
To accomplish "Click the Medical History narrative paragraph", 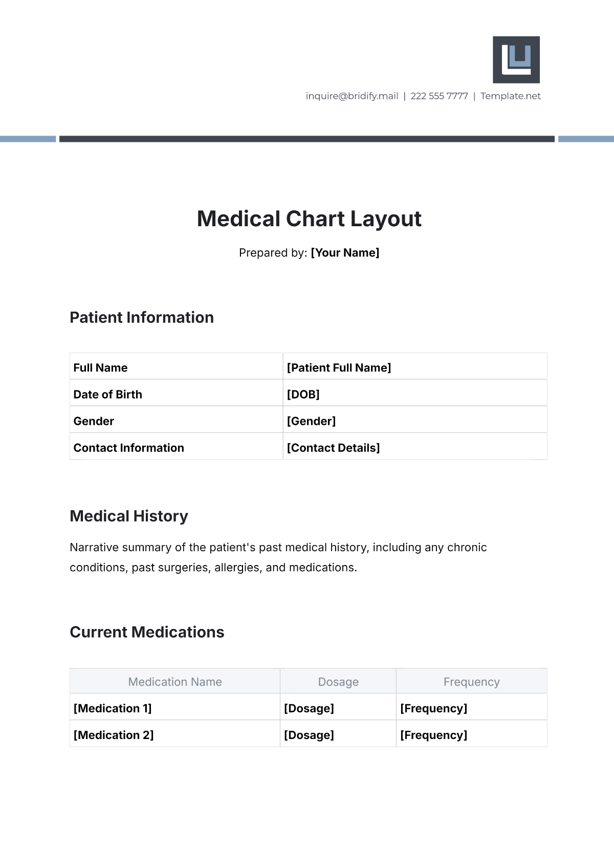I will (x=278, y=557).
